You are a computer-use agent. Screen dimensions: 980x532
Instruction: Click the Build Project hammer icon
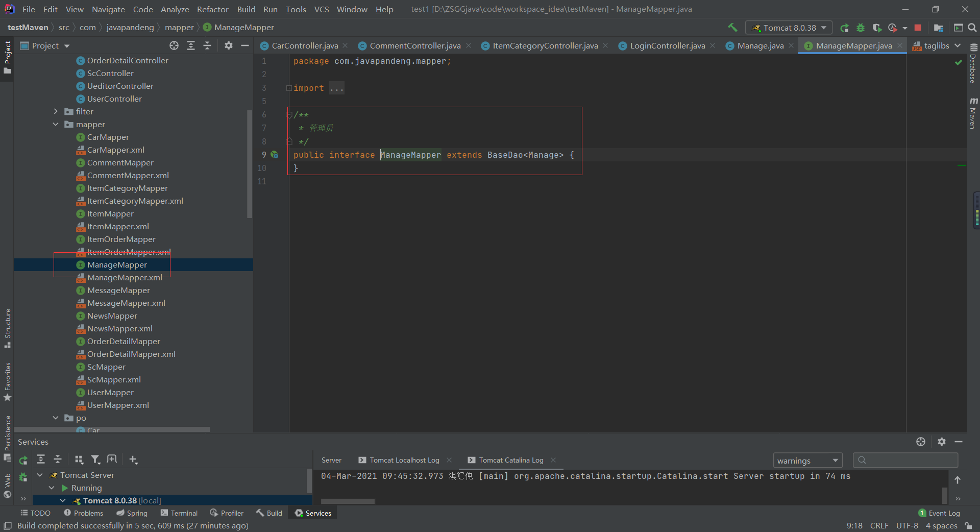(x=732, y=28)
